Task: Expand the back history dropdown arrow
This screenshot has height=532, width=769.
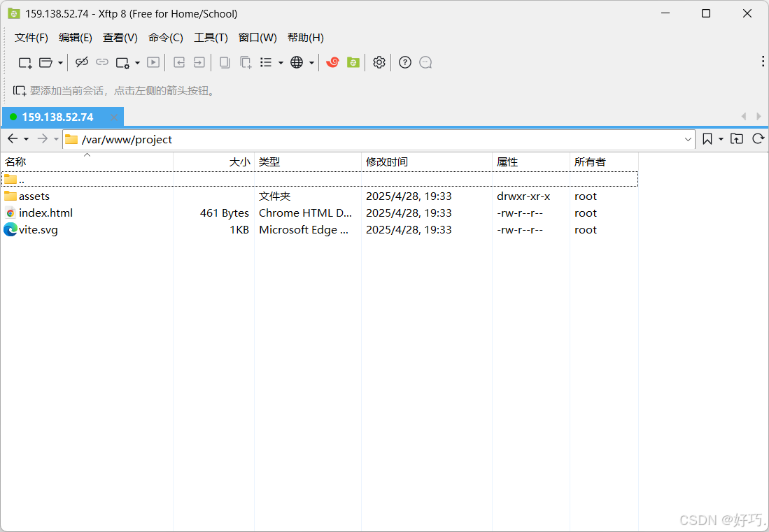Action: [27, 139]
